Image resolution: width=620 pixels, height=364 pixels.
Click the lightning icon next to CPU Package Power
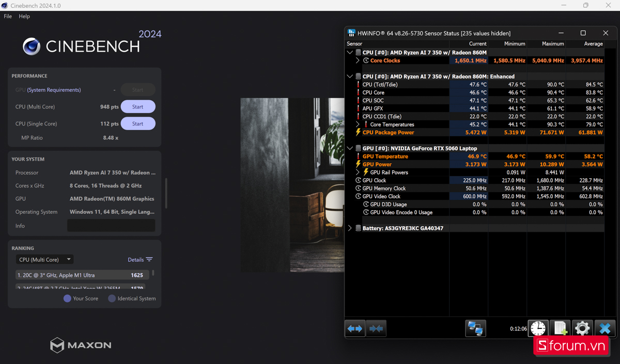(358, 133)
